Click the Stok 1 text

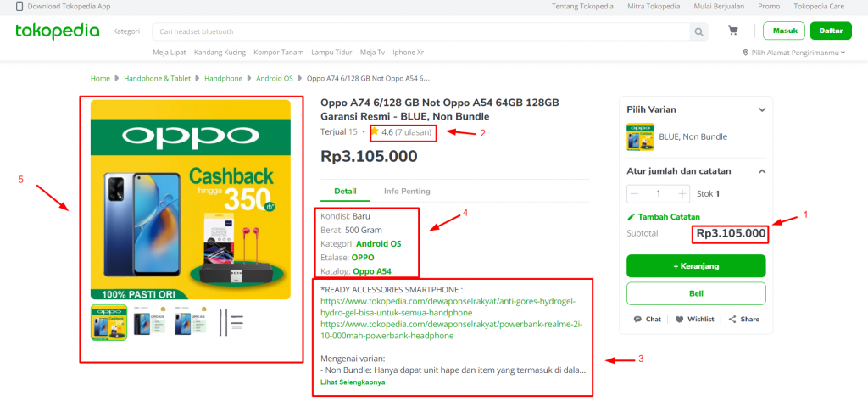pyautogui.click(x=708, y=194)
